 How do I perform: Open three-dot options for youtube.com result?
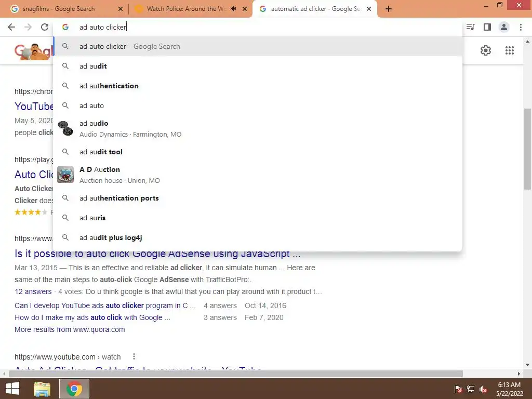[x=134, y=356]
